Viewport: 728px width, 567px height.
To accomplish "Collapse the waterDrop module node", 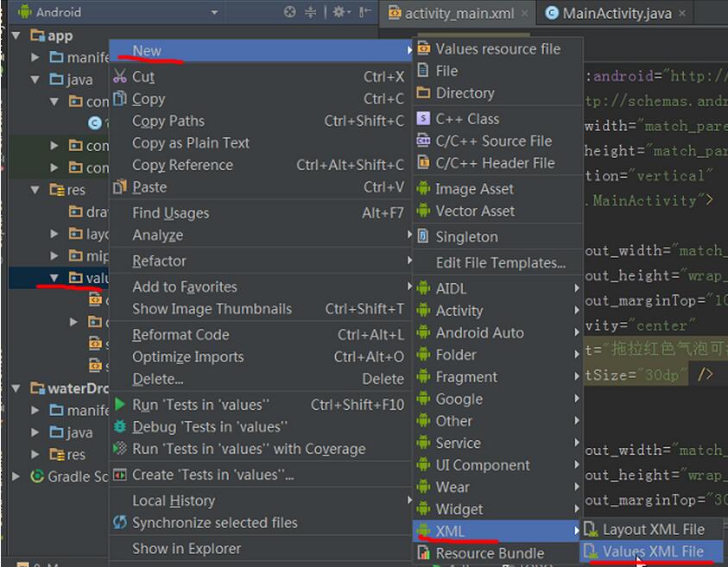I will (16, 387).
